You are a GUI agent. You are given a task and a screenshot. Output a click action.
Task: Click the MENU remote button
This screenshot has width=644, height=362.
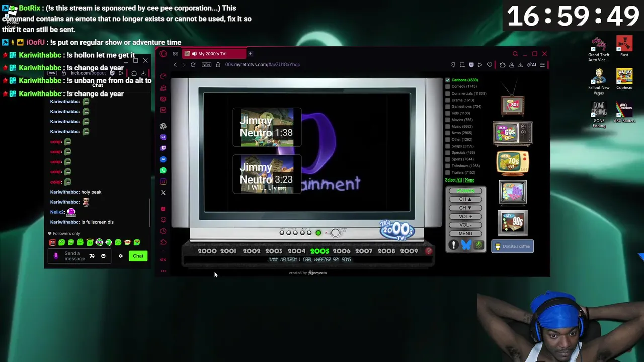tap(465, 233)
